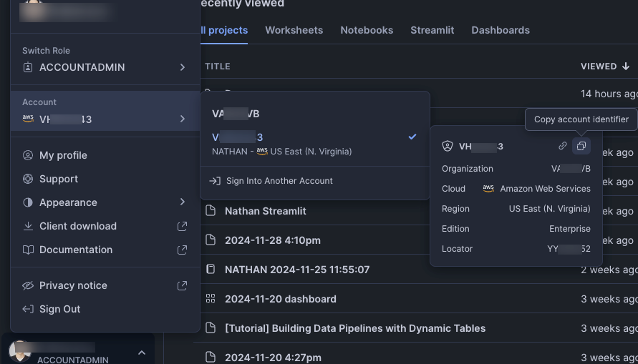Open the 2024-11-20 dashboard
638x364 pixels.
tap(281, 299)
